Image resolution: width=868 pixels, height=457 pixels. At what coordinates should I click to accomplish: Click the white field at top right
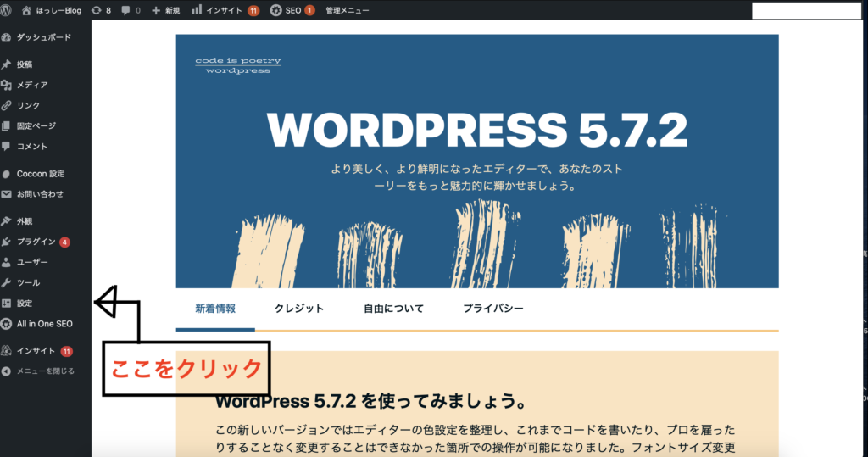point(807,10)
